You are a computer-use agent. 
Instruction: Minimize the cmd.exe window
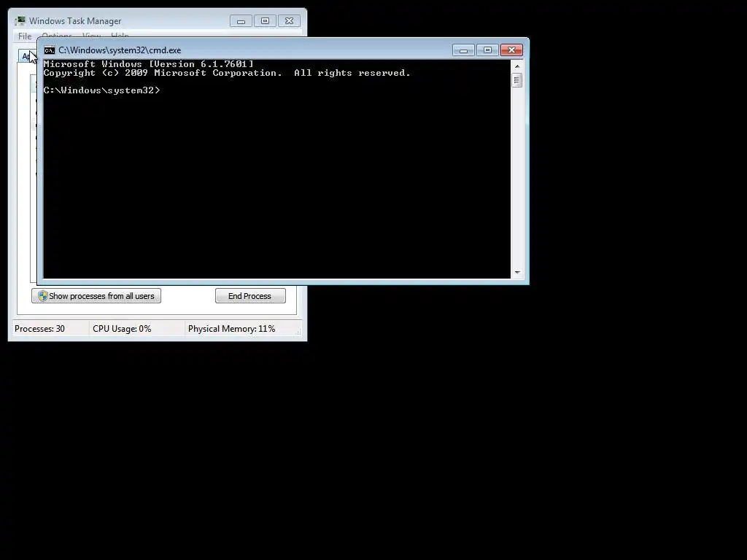tap(463, 50)
